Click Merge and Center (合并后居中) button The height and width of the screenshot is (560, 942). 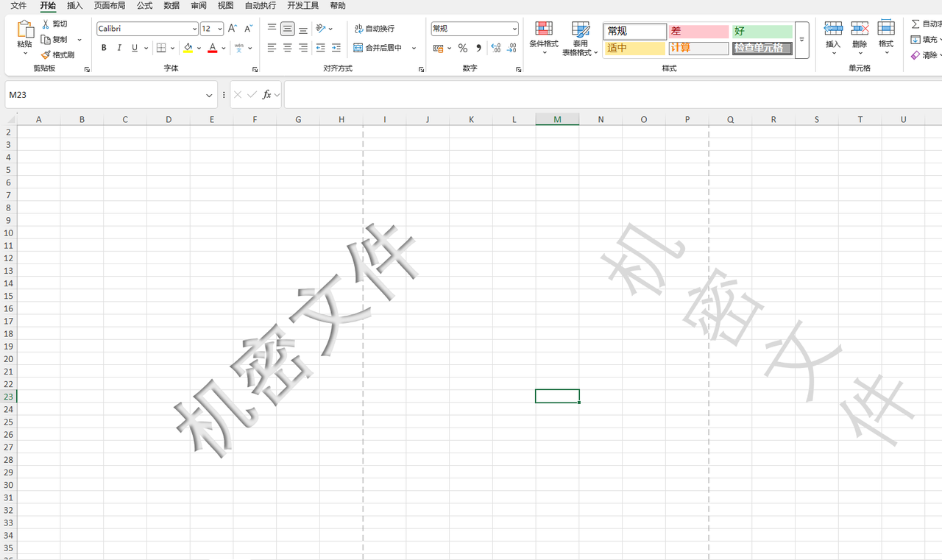point(379,48)
